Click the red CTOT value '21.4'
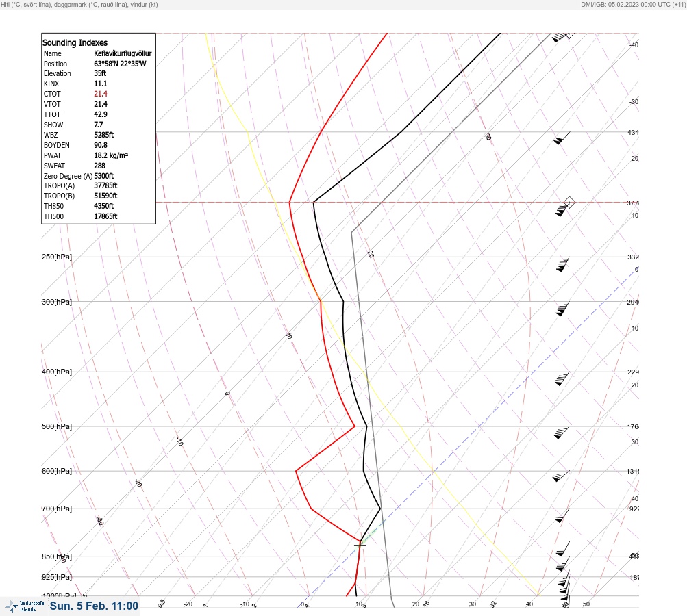 pos(100,94)
